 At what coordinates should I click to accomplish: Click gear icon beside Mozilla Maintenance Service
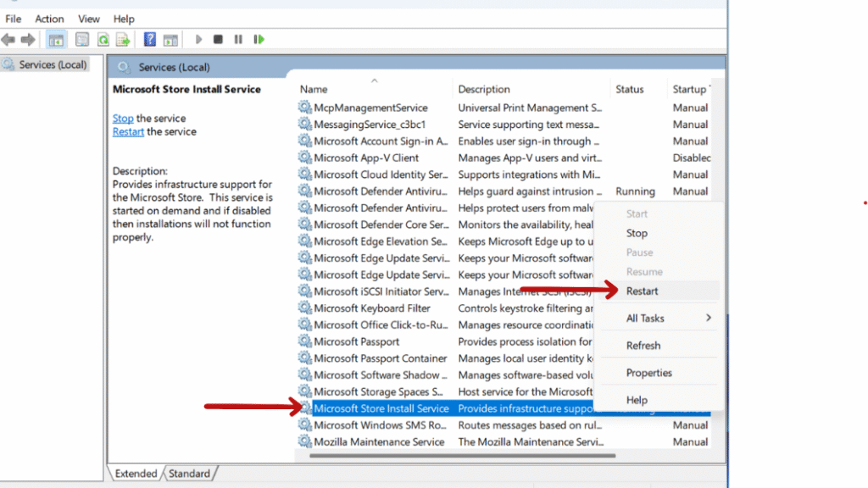[x=304, y=441]
